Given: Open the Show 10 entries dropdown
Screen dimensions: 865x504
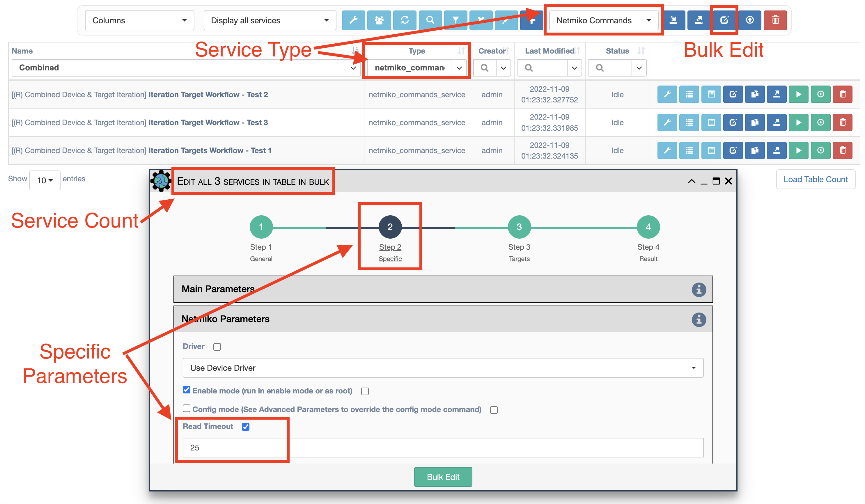Looking at the screenshot, I should click(x=45, y=180).
